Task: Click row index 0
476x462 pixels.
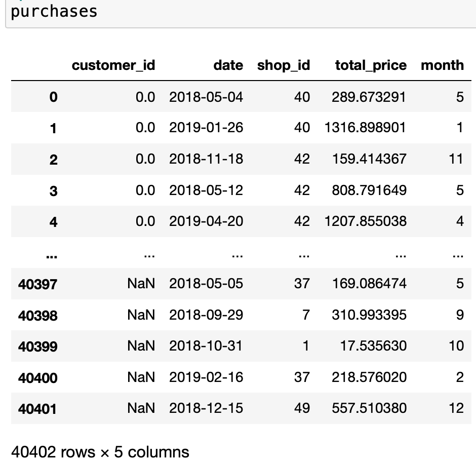Action: coord(53,97)
